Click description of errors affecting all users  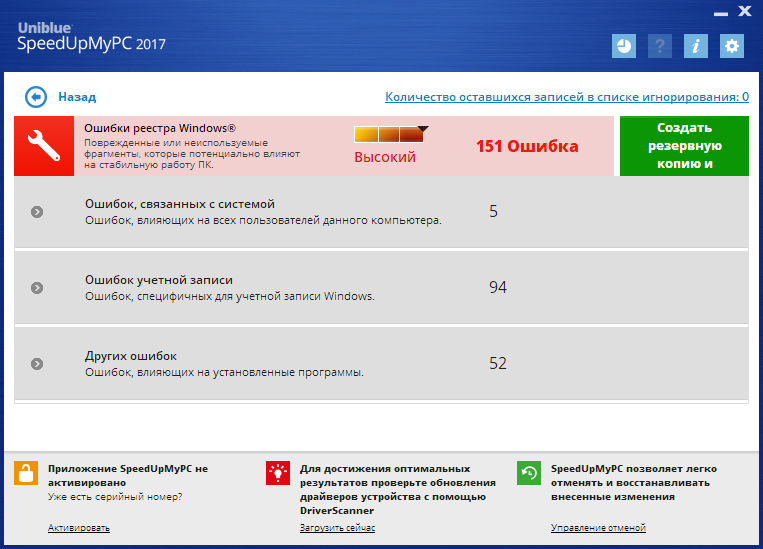[263, 220]
